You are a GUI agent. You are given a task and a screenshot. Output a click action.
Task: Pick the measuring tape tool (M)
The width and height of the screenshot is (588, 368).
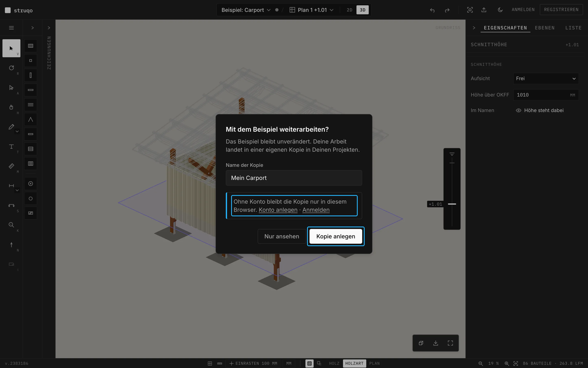coord(11,166)
